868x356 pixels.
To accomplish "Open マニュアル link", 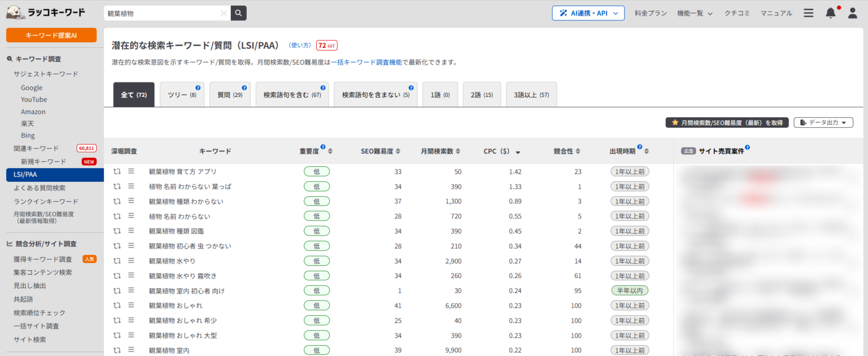I will [x=776, y=13].
